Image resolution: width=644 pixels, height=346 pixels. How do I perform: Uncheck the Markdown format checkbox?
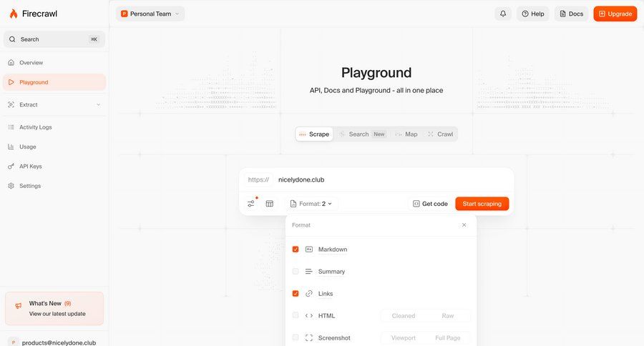point(296,249)
